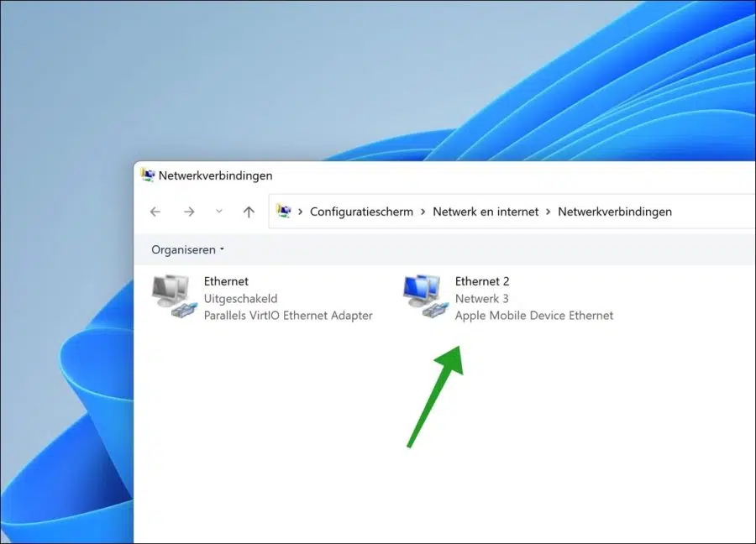Expand chevron after Configuratiescherm
Viewport: 756px width, 544px height.
(423, 212)
